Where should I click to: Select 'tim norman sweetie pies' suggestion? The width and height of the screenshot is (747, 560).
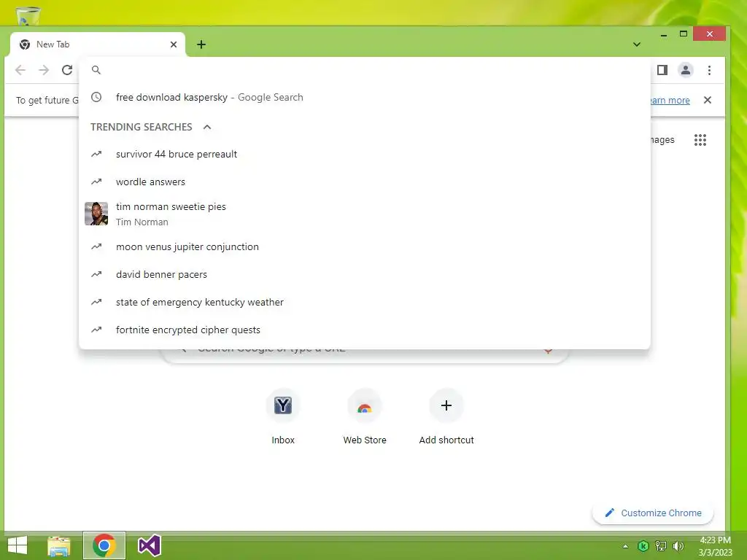point(365,214)
